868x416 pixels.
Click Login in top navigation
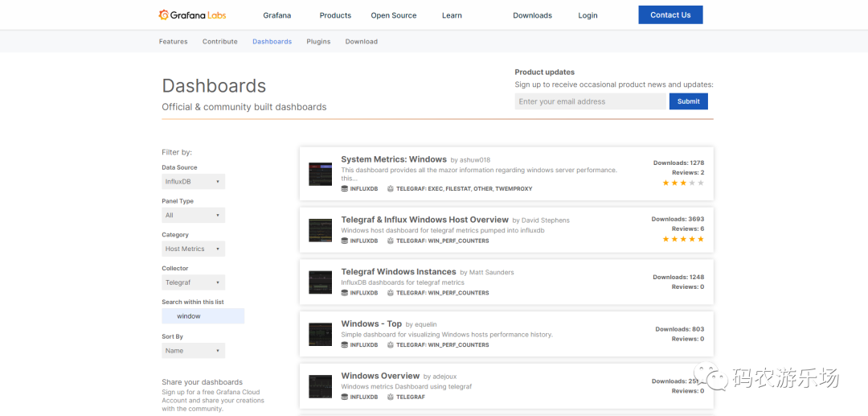(x=588, y=15)
